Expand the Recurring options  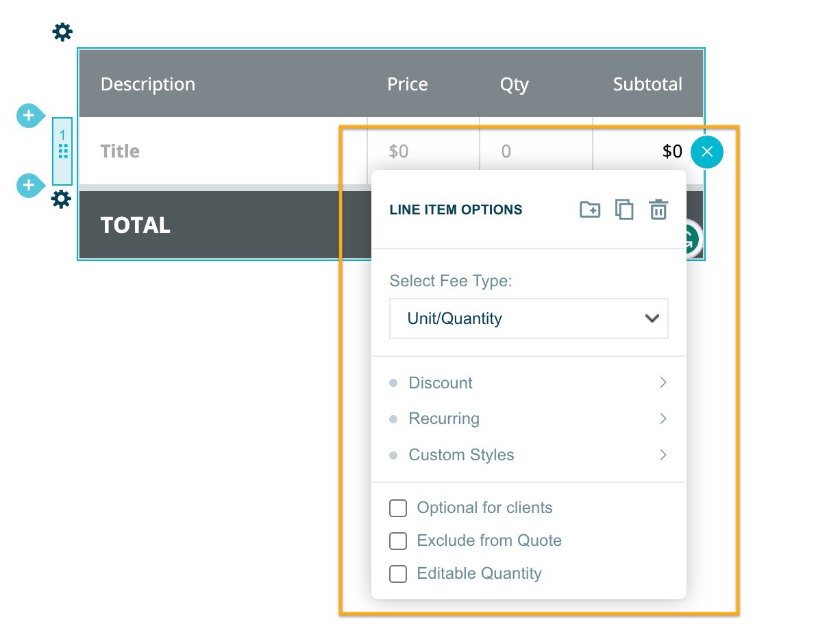529,419
